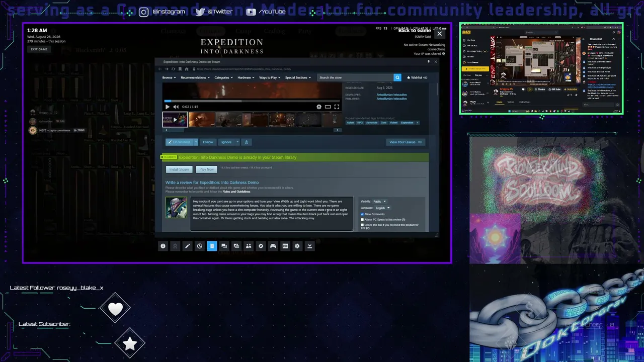The height and width of the screenshot is (362, 644).
Task: Open the notes pencil in overlay toolbar
Action: (187, 246)
